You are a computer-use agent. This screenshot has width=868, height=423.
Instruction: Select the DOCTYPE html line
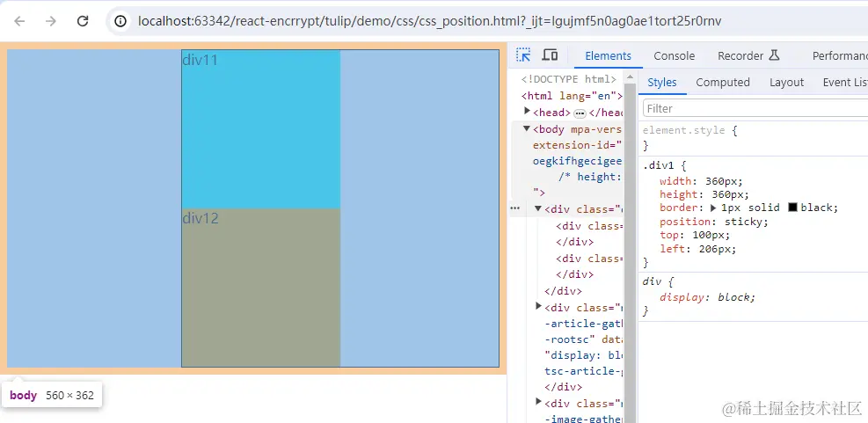click(x=568, y=79)
